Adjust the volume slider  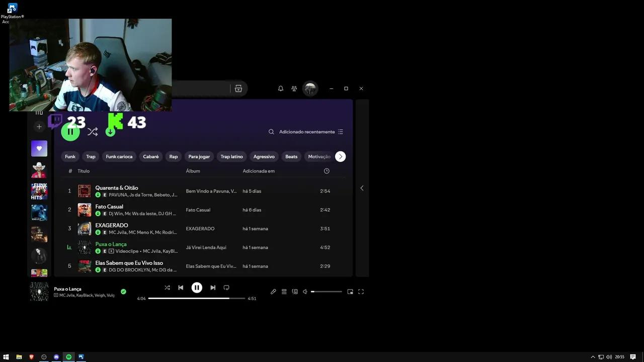326,292
